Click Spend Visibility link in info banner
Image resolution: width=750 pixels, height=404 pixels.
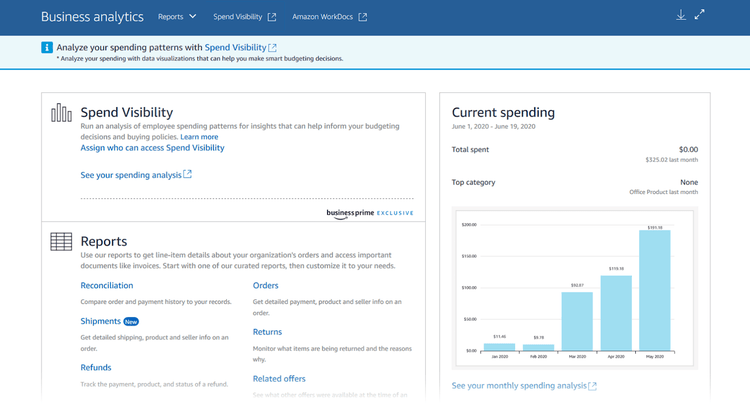235,47
